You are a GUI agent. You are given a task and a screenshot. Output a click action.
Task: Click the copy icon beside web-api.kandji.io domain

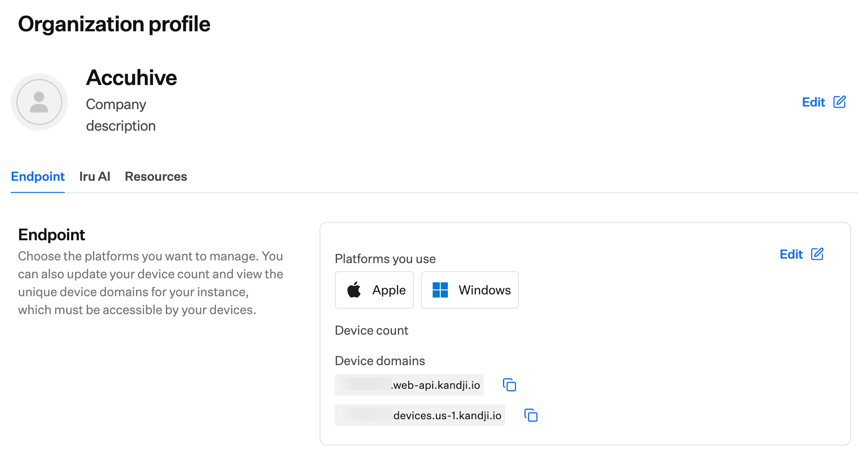tap(510, 384)
